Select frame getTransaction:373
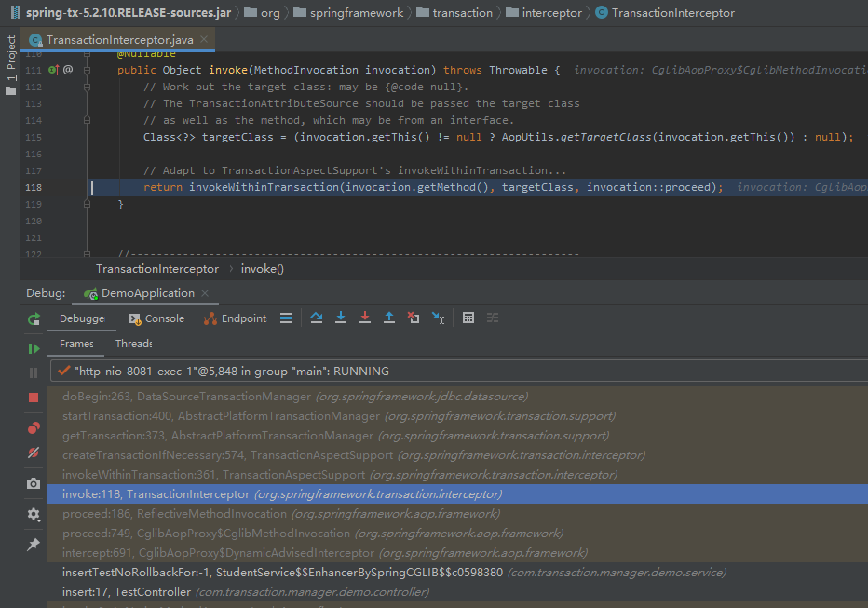Image resolution: width=868 pixels, height=608 pixels. [x=458, y=436]
